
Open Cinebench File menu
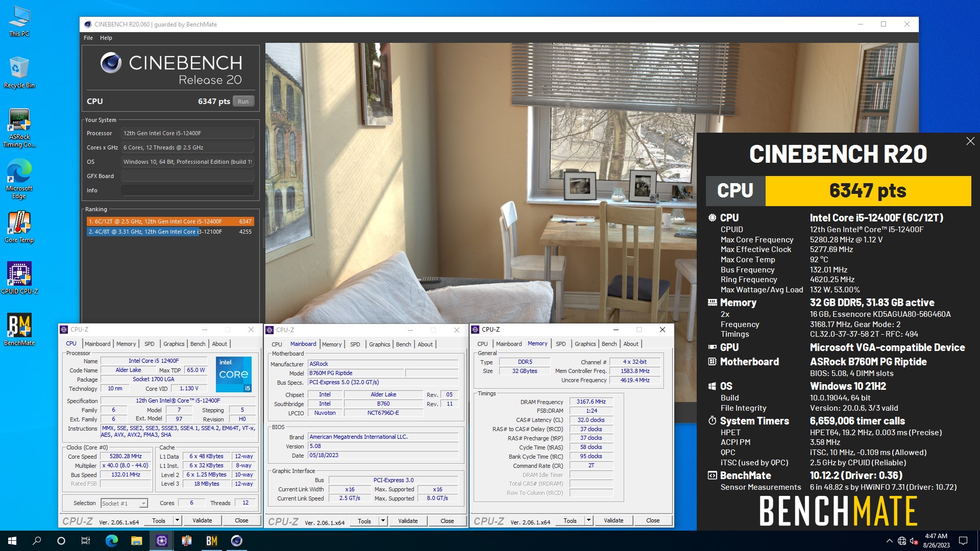(x=88, y=38)
